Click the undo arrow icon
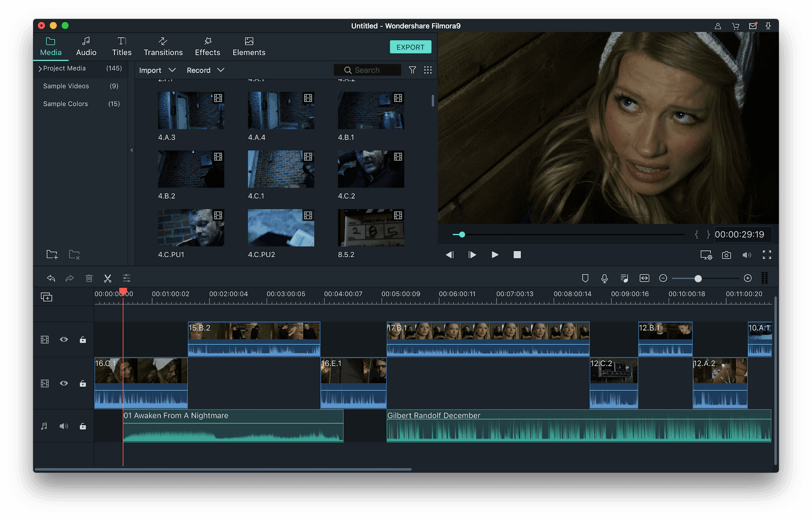Image resolution: width=812 pixels, height=520 pixels. point(51,278)
